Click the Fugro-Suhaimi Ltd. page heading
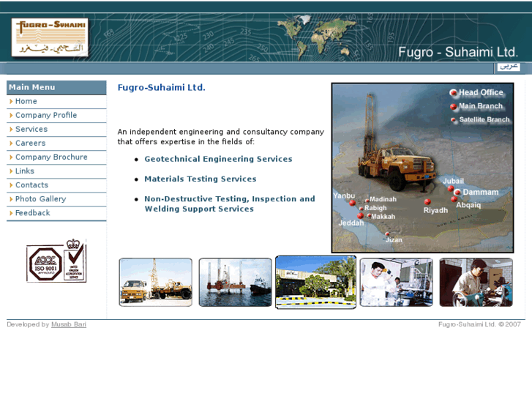Image resolution: width=532 pixels, height=399 pixels. (162, 87)
